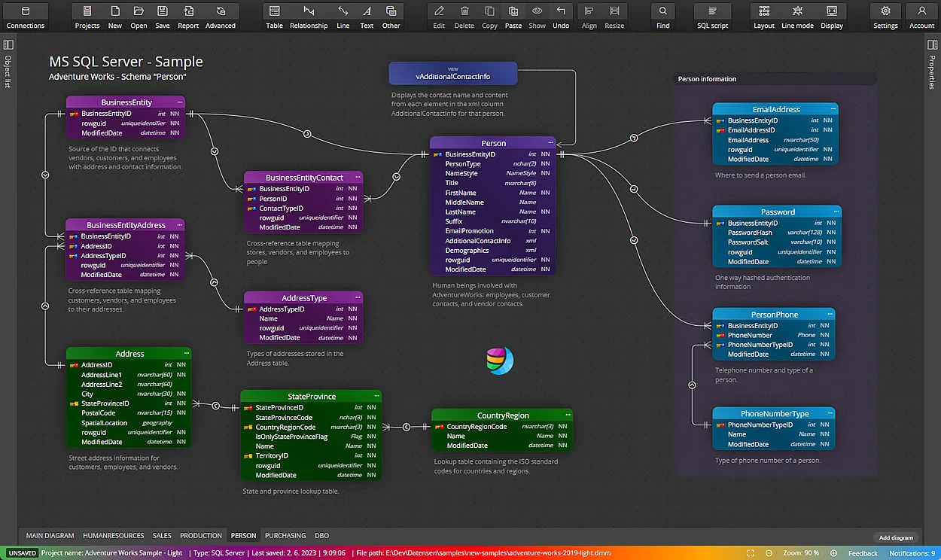Click the PasswordHash column row
The height and width of the screenshot is (560, 941).
[x=777, y=233]
